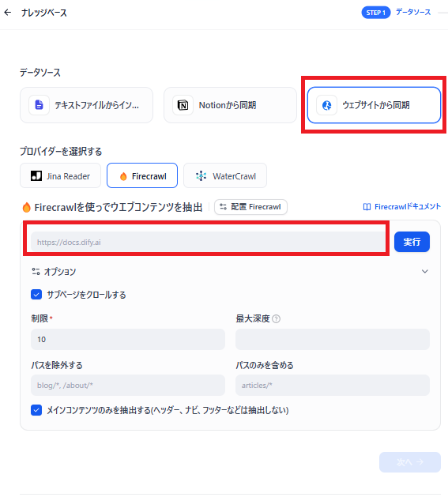448x497 pixels.
Task: Choose the Jina Reader provider icon
Action: [36, 175]
